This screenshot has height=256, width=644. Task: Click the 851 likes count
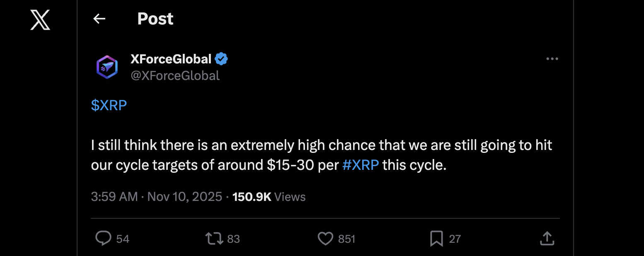click(x=346, y=239)
